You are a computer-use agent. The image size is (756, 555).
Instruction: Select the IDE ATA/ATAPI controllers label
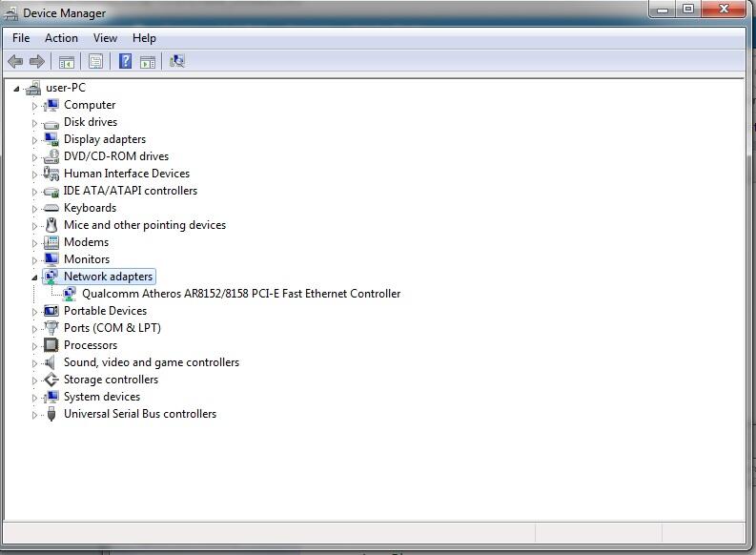[131, 191]
